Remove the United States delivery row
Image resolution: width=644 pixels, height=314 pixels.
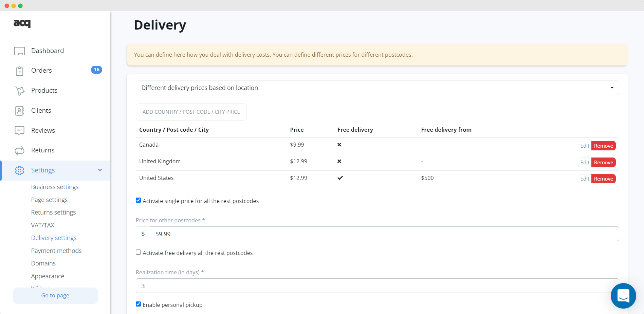[603, 179]
